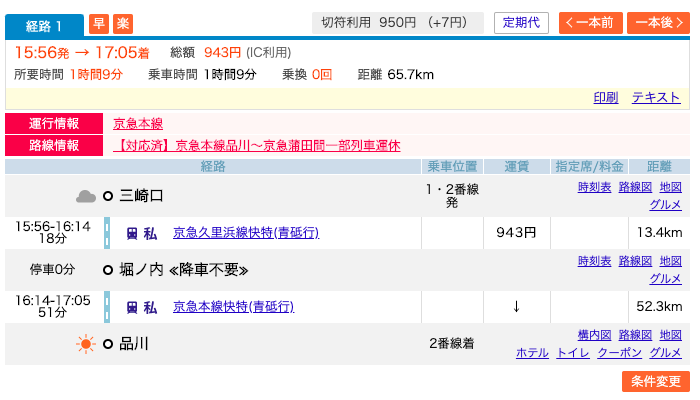Image resolution: width=700 pixels, height=400 pixels.
Task: Go to the later train with 一本後
Action: (658, 23)
